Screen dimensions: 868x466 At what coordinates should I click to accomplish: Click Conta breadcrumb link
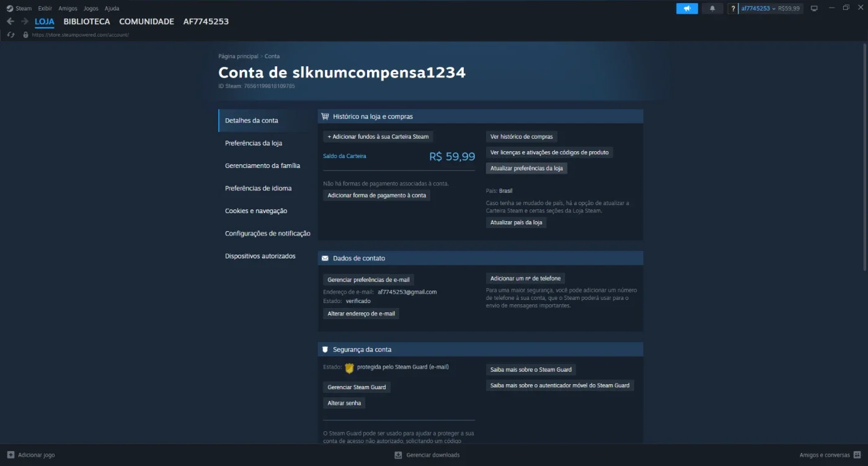pyautogui.click(x=272, y=56)
